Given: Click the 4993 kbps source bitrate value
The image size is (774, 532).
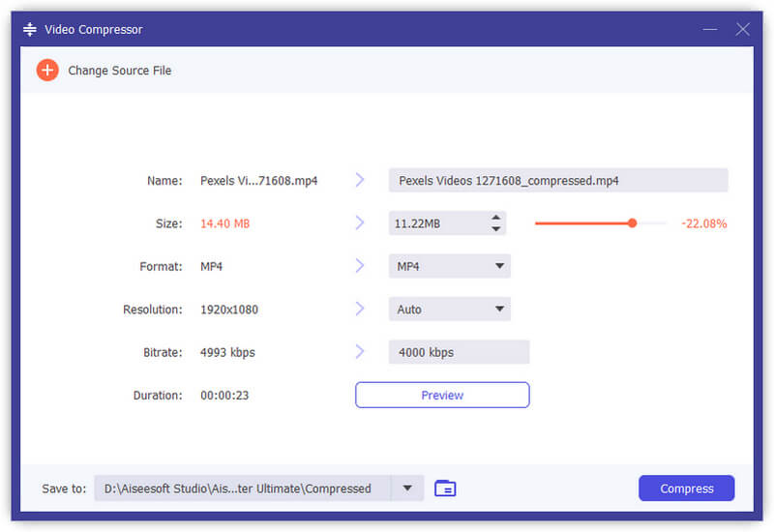Looking at the screenshot, I should point(227,353).
